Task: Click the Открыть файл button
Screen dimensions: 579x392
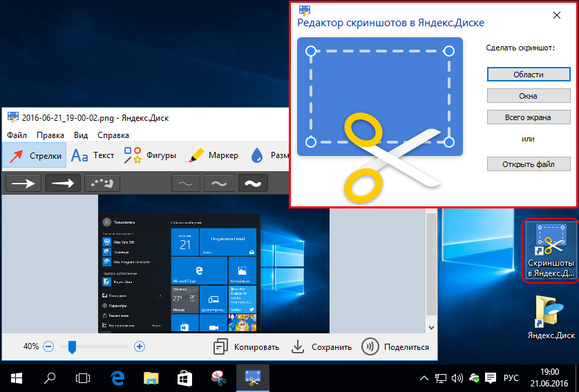Action: [x=529, y=164]
